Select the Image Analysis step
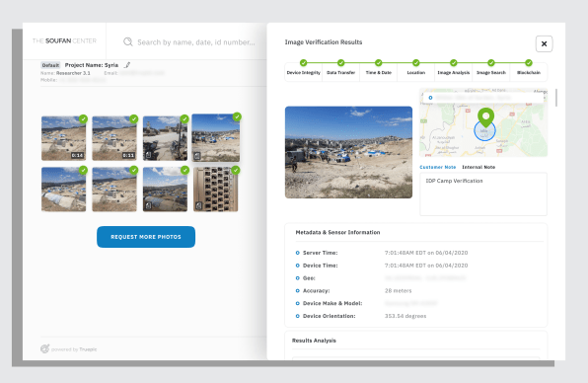 [454, 72]
